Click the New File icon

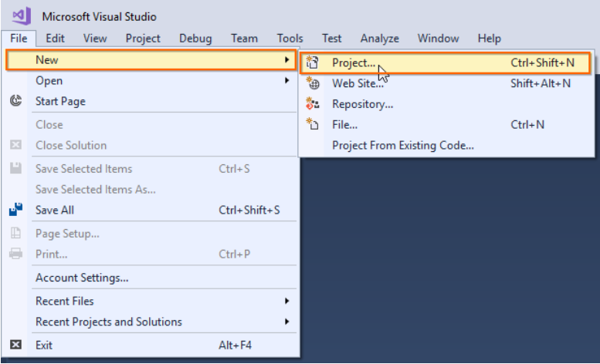tap(314, 125)
